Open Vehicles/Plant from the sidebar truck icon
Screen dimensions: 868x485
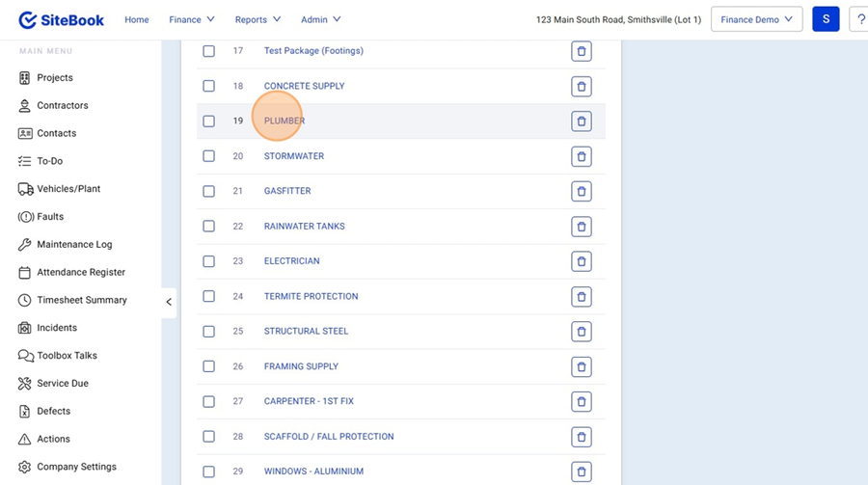(x=25, y=189)
